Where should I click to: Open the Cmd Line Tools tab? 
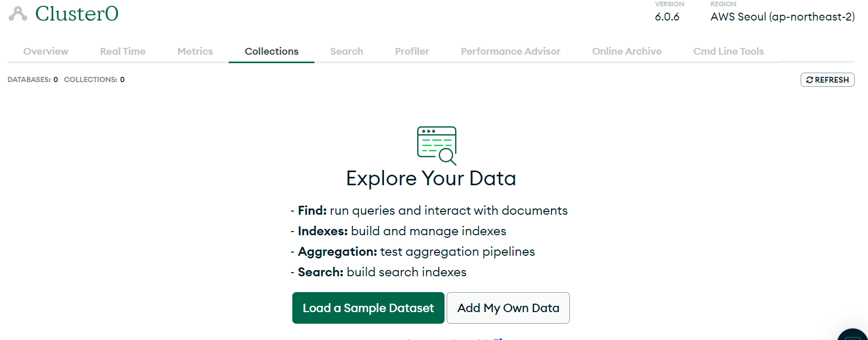pos(728,51)
